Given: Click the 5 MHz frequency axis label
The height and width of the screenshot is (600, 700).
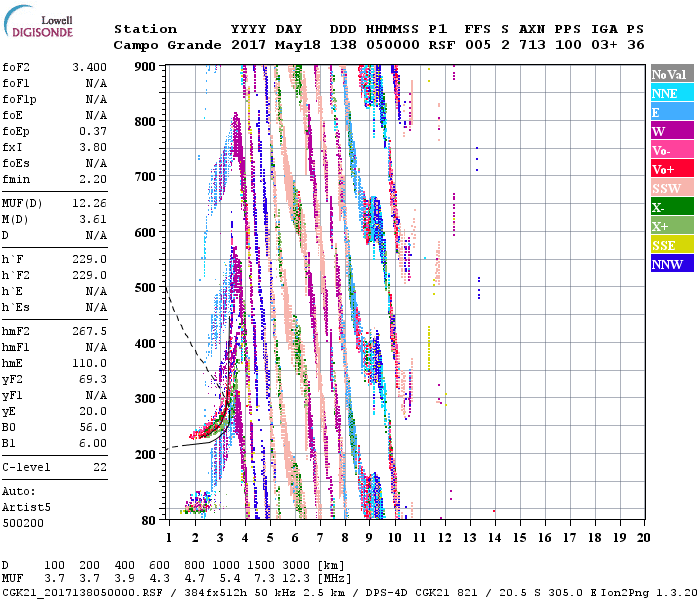Looking at the screenshot, I should pyautogui.click(x=270, y=538).
